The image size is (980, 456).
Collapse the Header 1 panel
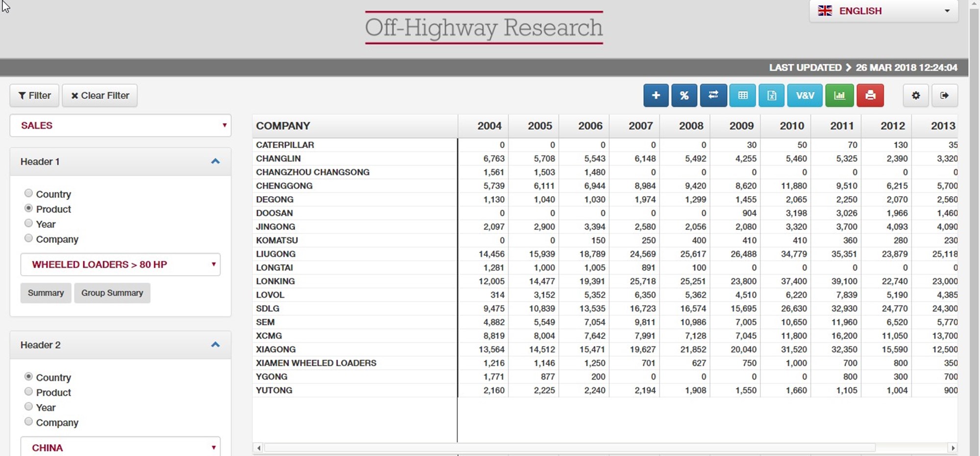[215, 161]
